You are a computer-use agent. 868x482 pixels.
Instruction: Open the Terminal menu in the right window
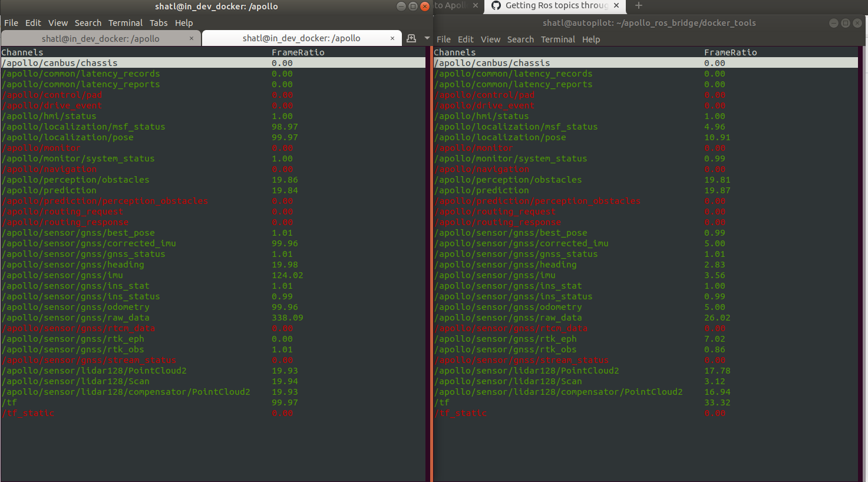[557, 39]
